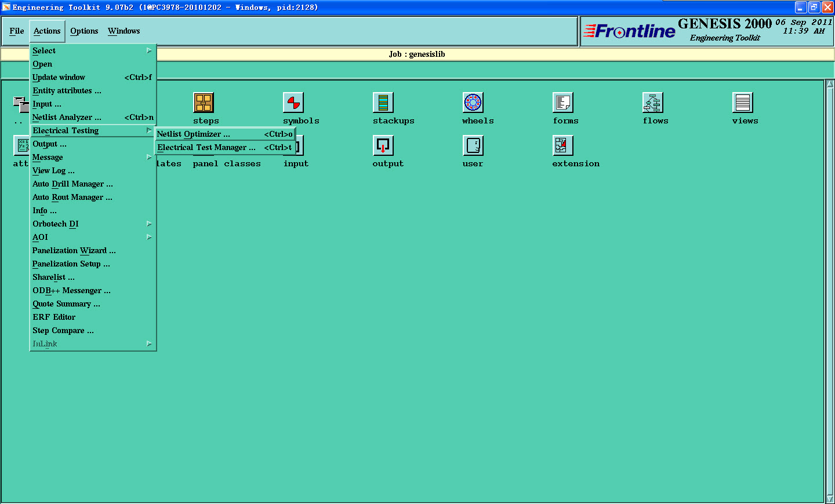Image resolution: width=835 pixels, height=504 pixels.
Task: Choose Info ... menu entry
Action: click(93, 210)
